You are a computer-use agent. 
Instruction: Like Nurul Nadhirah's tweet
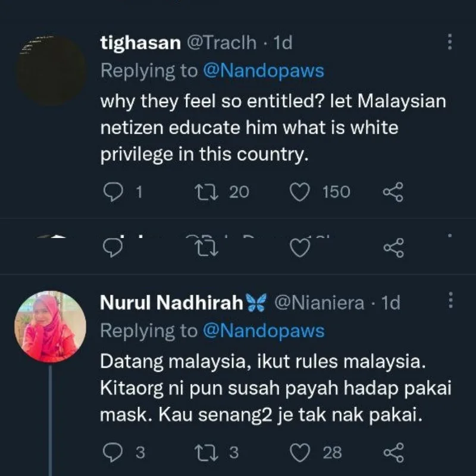click(299, 453)
